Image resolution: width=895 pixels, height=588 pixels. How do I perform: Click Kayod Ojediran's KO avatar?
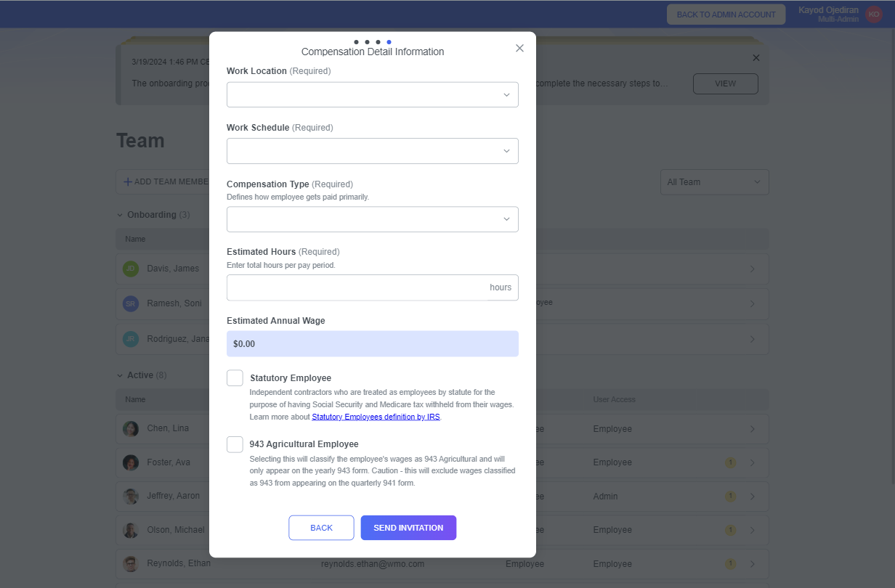[x=874, y=15]
